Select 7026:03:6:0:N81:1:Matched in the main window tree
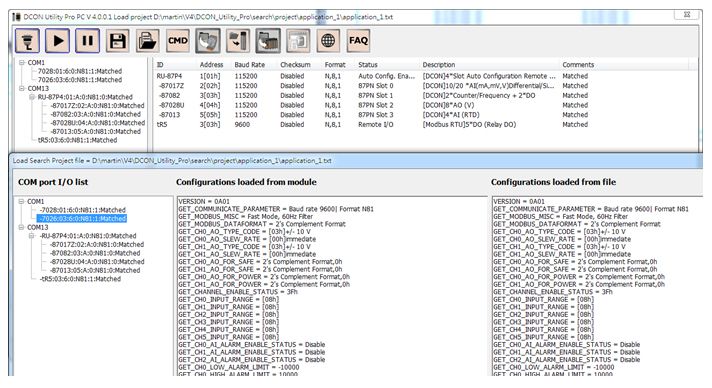This screenshot has height=388, width=712. click(80, 80)
